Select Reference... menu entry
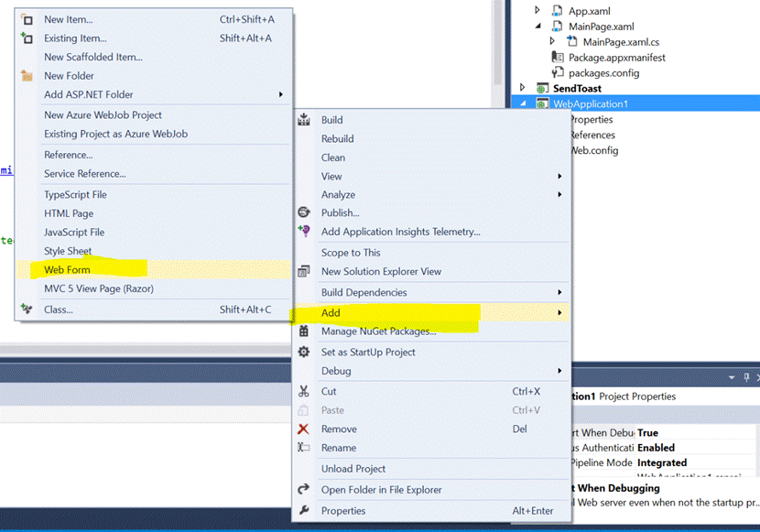The width and height of the screenshot is (760, 532). point(154,155)
